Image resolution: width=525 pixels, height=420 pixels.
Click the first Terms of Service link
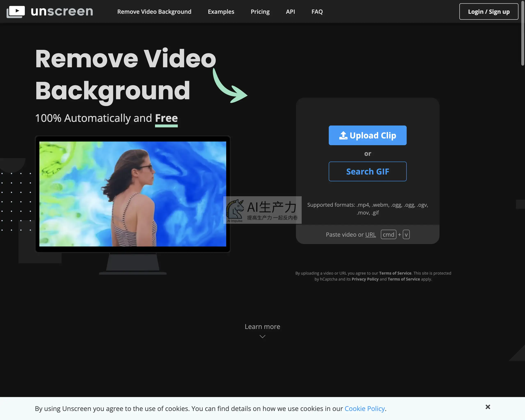tap(395, 273)
